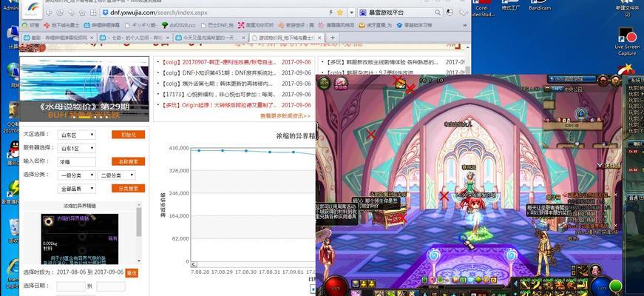Click the paw search-engine icon in search box
Image resolution: width=644 pixels, height=296 pixels.
point(362,13)
